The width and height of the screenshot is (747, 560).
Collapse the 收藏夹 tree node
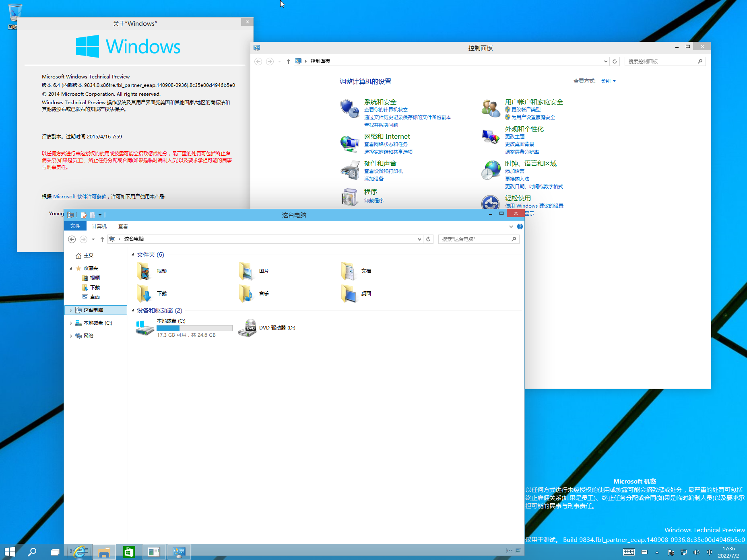click(71, 268)
